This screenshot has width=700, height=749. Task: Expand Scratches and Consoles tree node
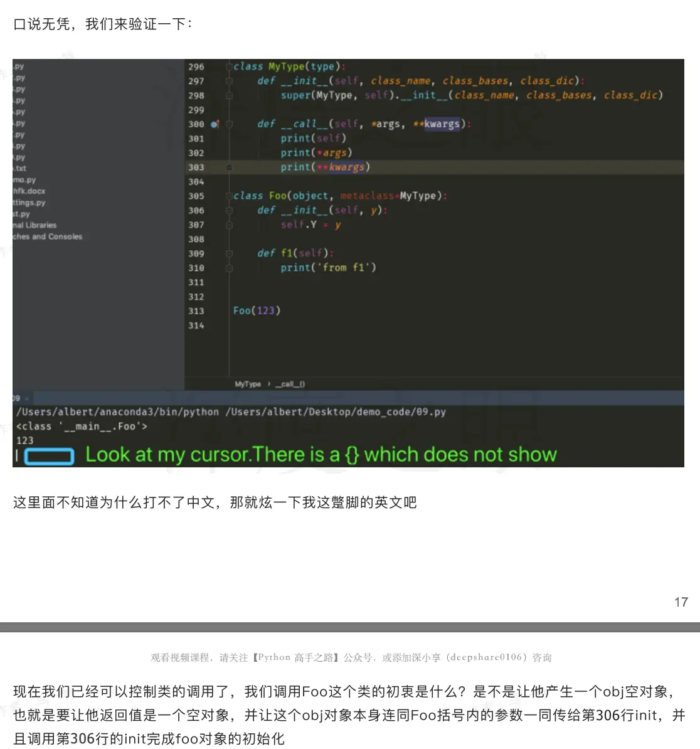[47, 236]
